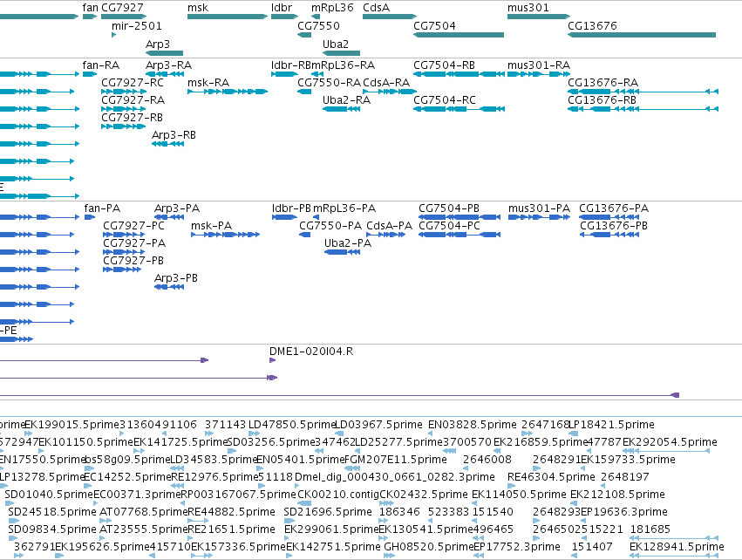This screenshot has height=560, width=742.
Task: Click the SD09834.5prime EST label
Action: [x=52, y=529]
